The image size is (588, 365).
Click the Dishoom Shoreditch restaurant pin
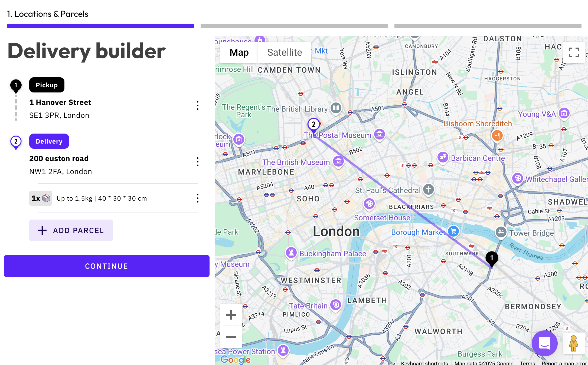tap(497, 136)
